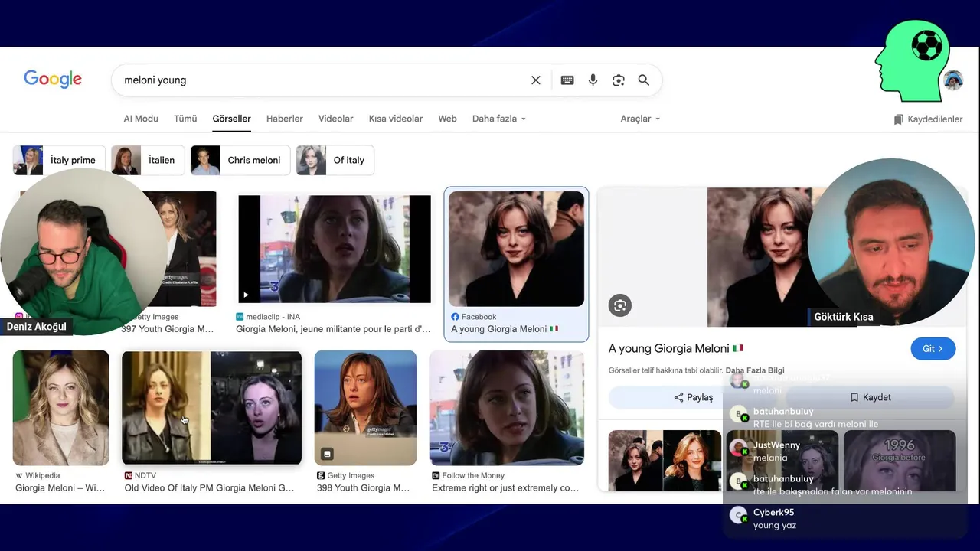Click the Giorgia Meloni – Wi… caption
The width and height of the screenshot is (980, 551).
(60, 488)
